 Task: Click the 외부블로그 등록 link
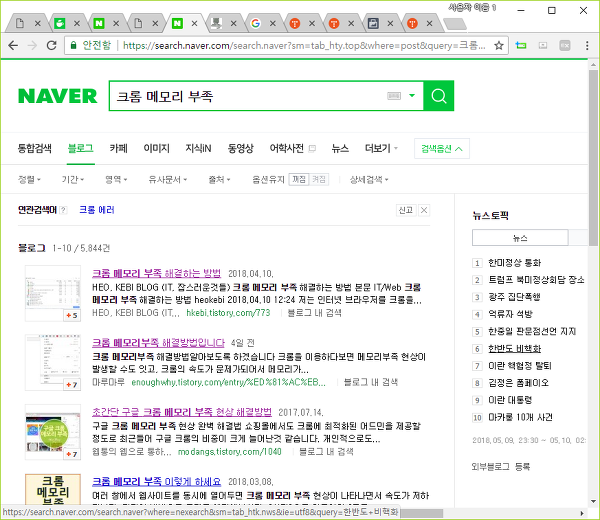[501, 466]
